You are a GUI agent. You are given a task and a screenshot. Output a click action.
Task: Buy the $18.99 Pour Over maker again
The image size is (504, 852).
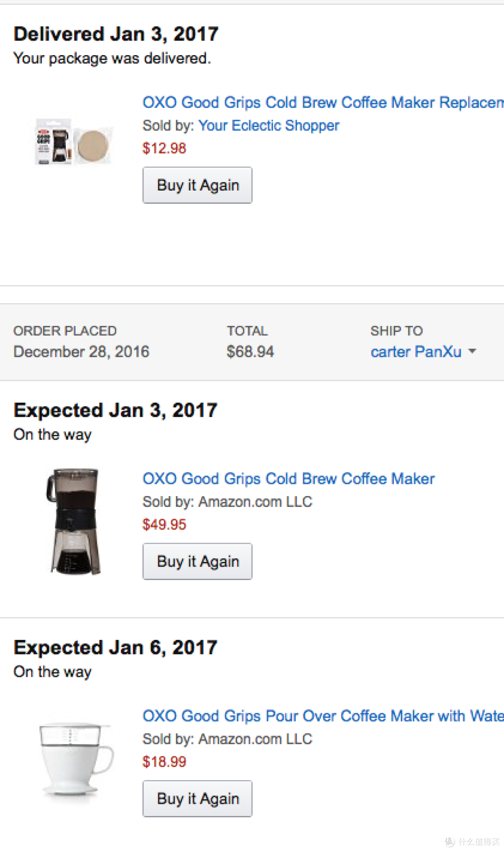point(197,798)
